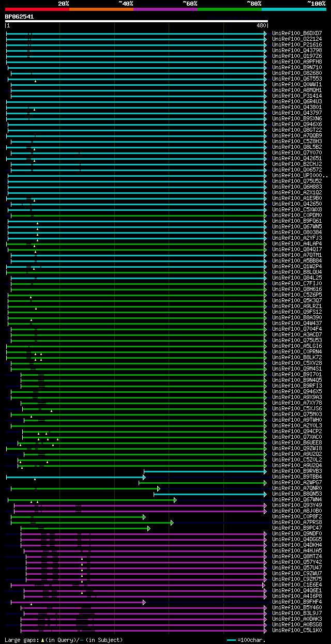This screenshot has height=644, width=331.
Task: Click label UniRef100_Q93Y49
Action: pyautogui.click(x=298, y=505)
